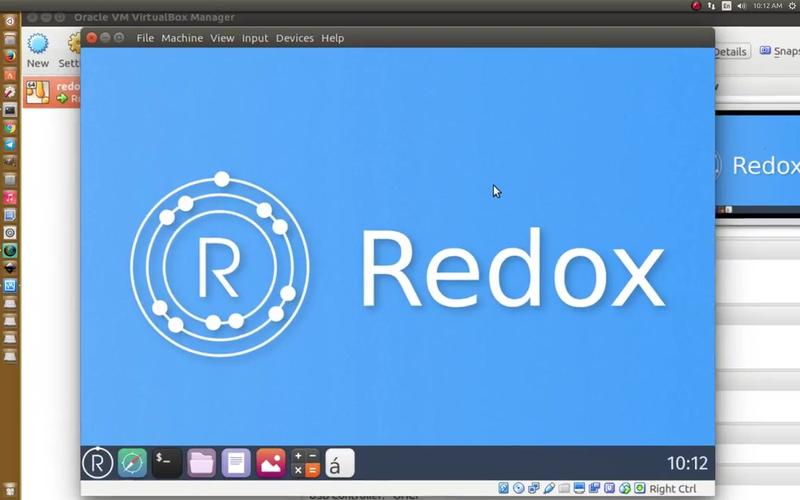Screen dimensions: 800x500
Task: Launch Firefox from the Ubuntu launcher
Action: click(x=10, y=56)
